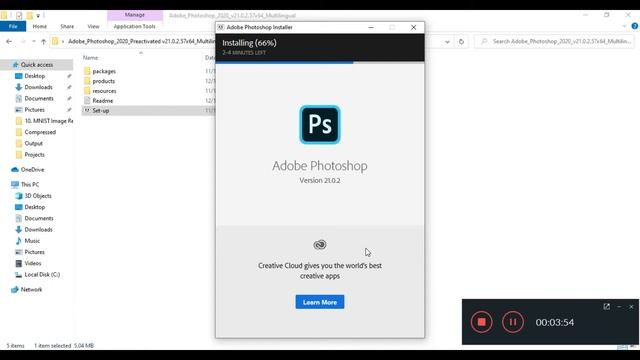Sort files by Name column header

pyautogui.click(x=91, y=58)
